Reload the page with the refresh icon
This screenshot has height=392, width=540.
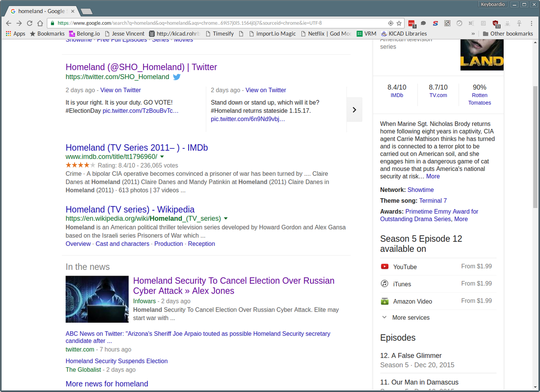click(x=30, y=23)
